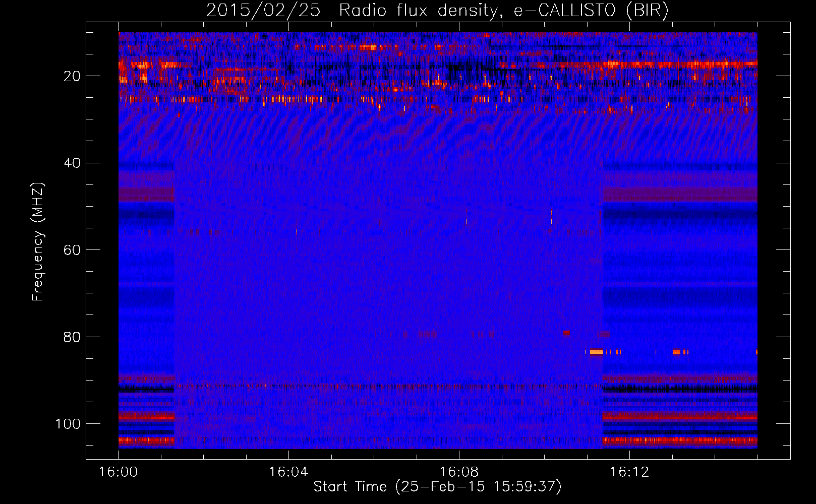The image size is (816, 504).
Task: Click the 16:00 time tick label
Action: 118,472
